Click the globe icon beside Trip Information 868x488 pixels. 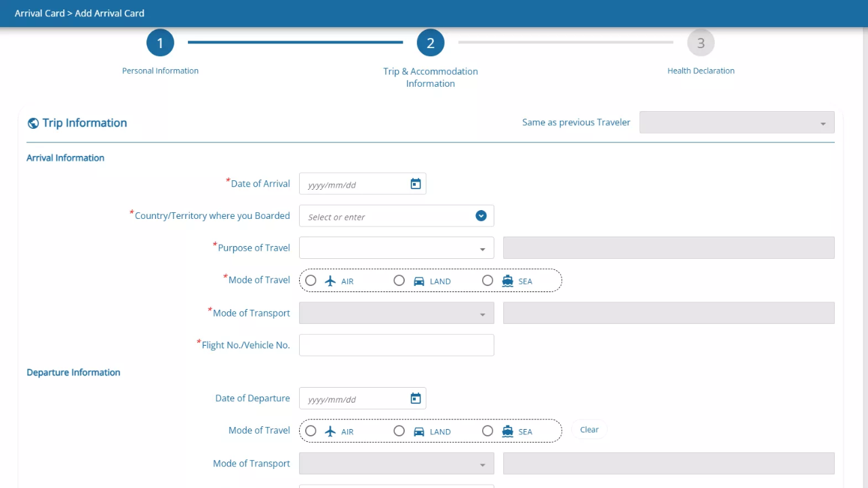pos(33,123)
